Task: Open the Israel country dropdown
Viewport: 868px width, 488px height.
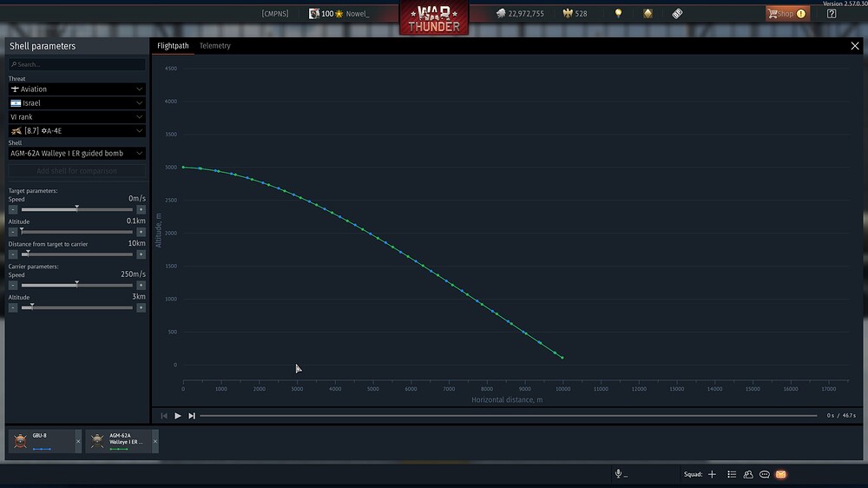Action: tap(77, 103)
